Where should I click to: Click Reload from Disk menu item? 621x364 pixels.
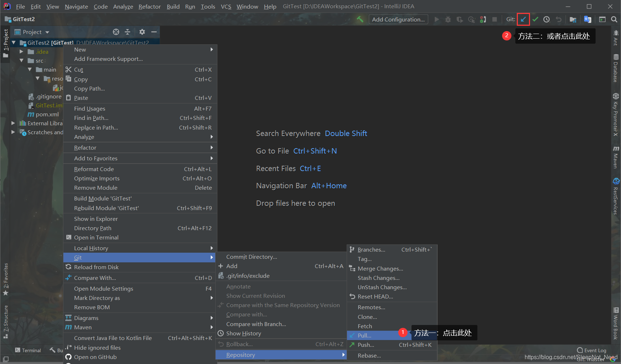[140, 267]
